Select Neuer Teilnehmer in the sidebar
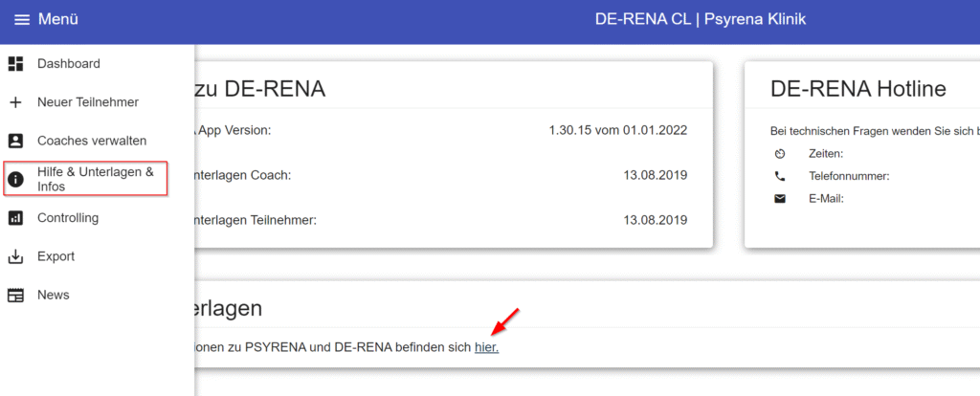The image size is (980, 396). pos(88,102)
